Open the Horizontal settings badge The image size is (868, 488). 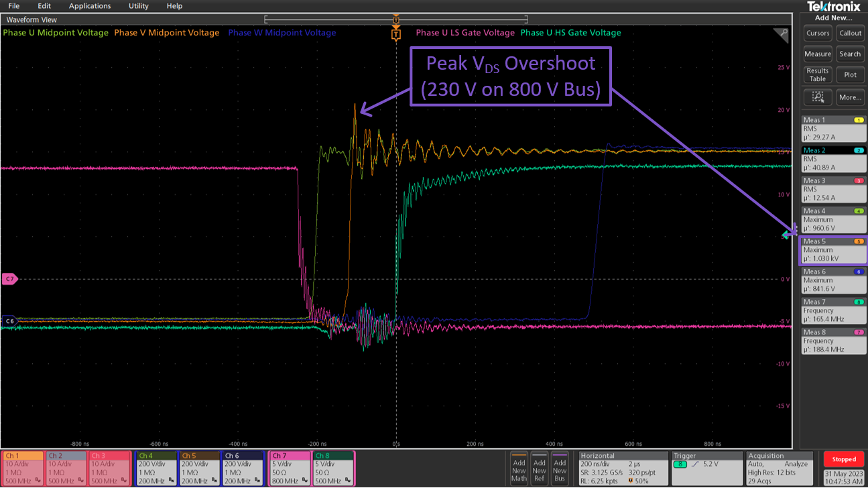click(x=623, y=468)
